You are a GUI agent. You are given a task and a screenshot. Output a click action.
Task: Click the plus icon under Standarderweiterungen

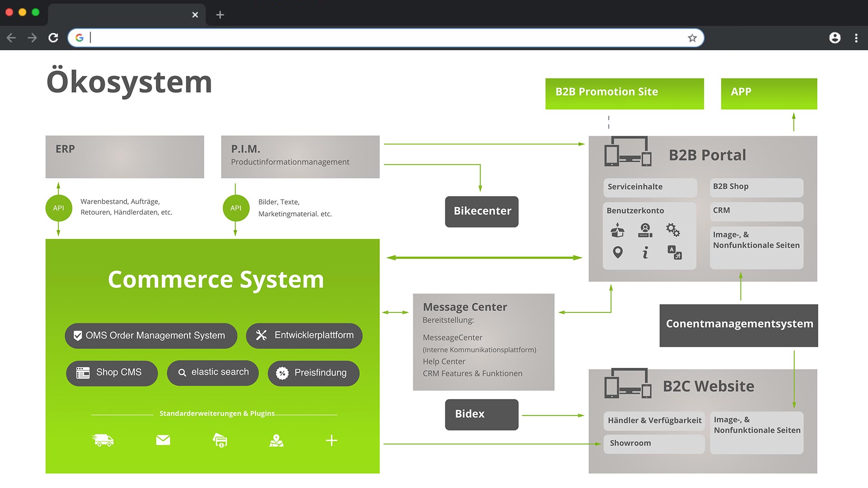pos(331,440)
